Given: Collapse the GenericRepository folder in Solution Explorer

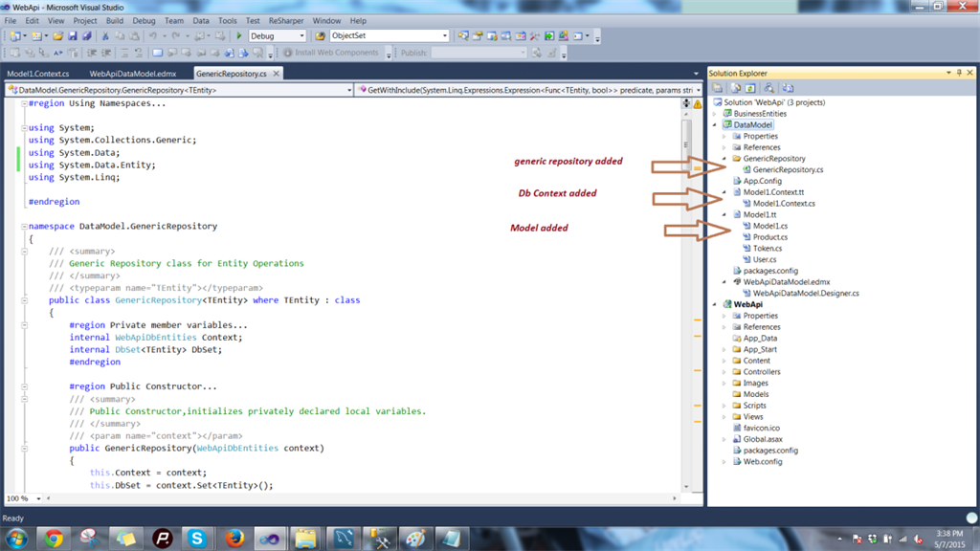Looking at the screenshot, I should (724, 159).
